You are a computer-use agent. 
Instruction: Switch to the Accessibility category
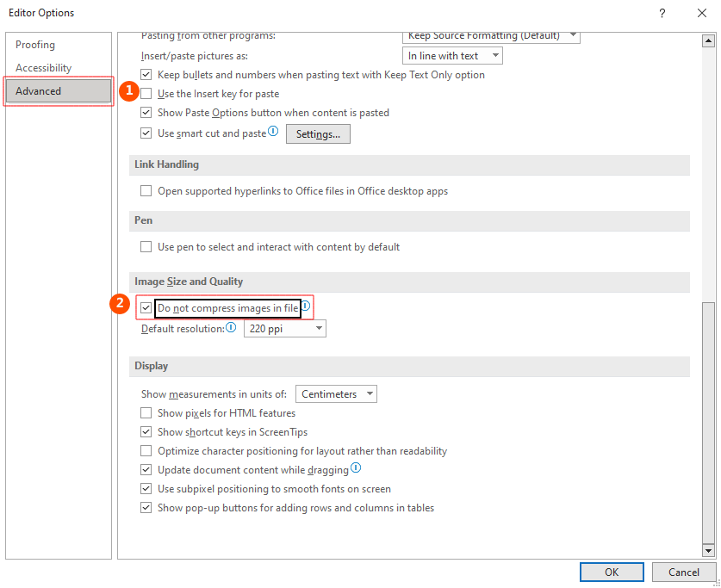pos(44,68)
